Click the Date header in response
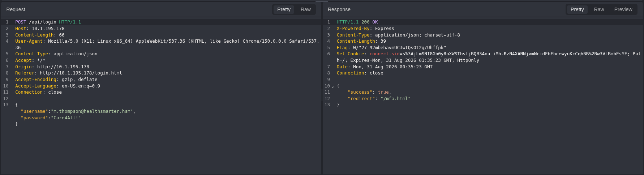The width and height of the screenshot is (644, 175). point(385,67)
